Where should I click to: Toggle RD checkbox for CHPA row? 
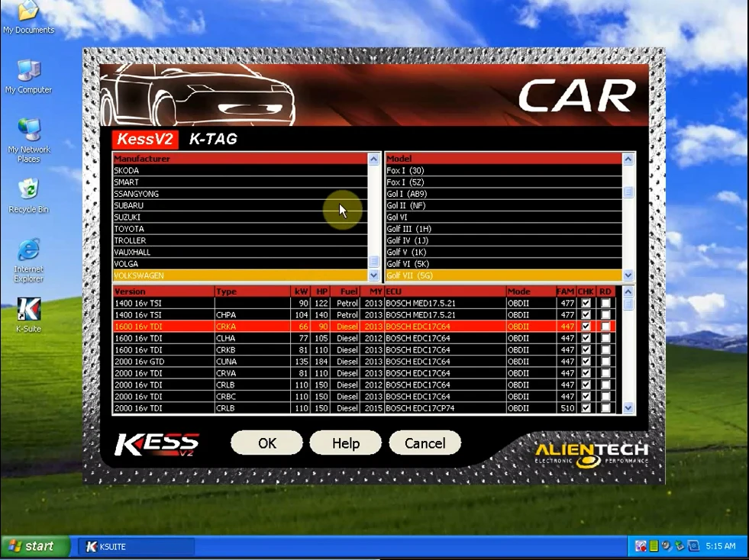[605, 314]
